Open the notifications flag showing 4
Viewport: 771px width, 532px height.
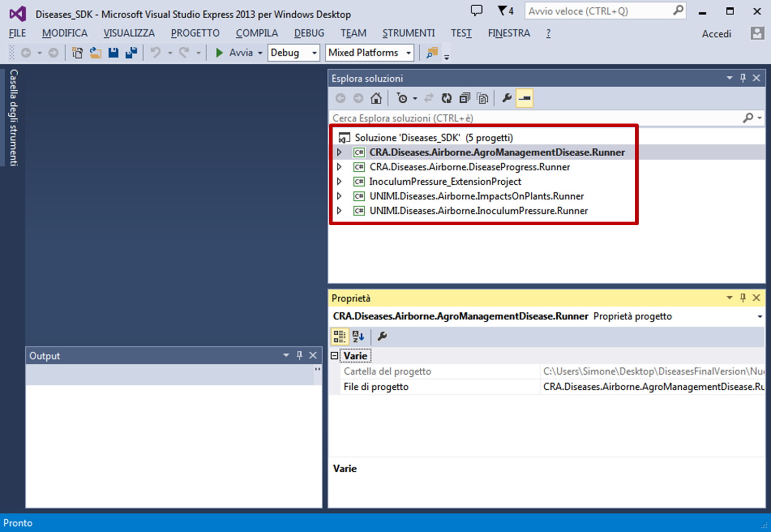[505, 11]
